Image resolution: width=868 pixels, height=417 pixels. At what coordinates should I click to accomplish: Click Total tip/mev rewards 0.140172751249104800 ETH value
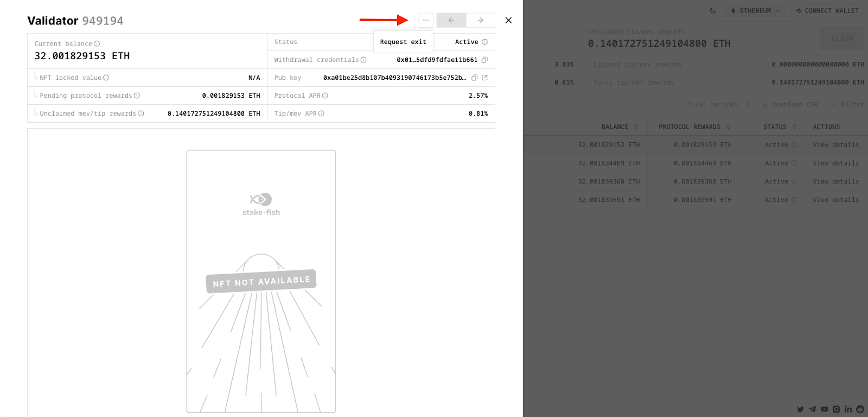coord(818,83)
